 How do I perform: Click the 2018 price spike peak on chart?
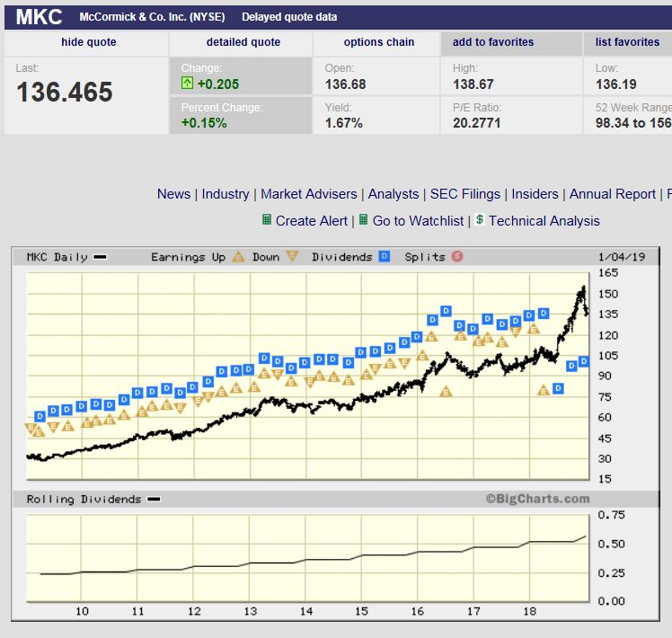[x=583, y=288]
